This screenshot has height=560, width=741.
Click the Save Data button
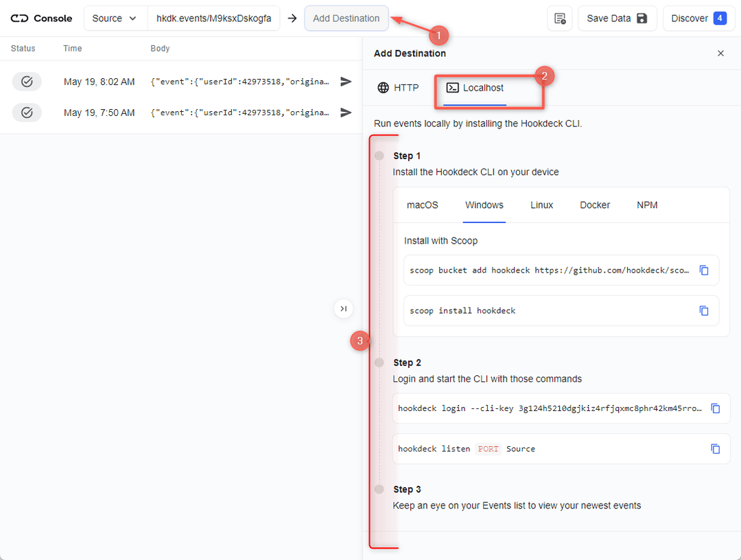click(x=616, y=18)
